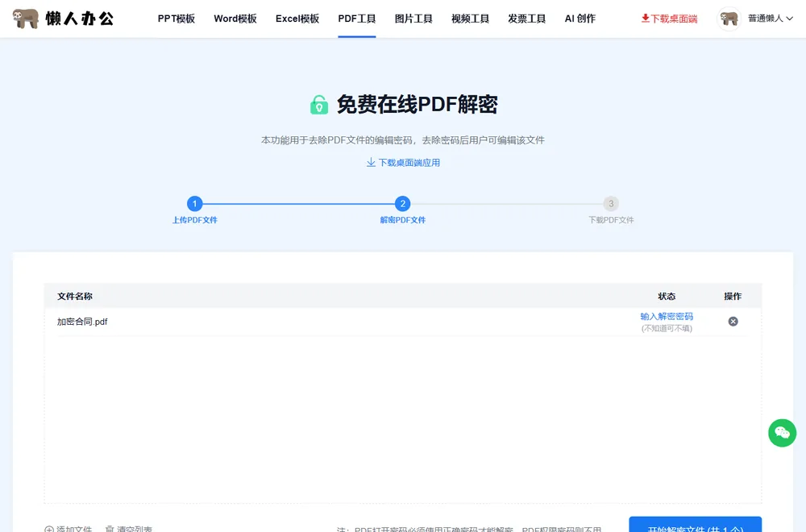The width and height of the screenshot is (806, 532).
Task: Click the 操作 column header
Action: tap(733, 296)
